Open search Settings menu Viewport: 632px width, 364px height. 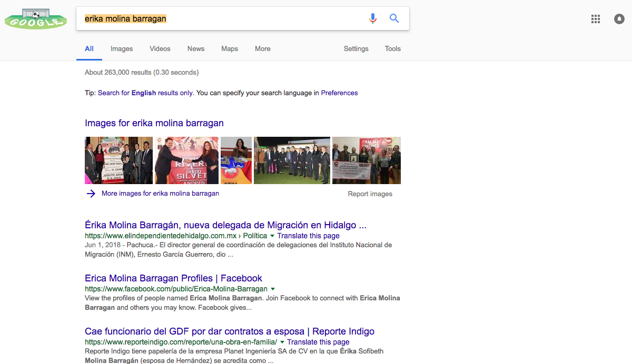click(x=356, y=49)
